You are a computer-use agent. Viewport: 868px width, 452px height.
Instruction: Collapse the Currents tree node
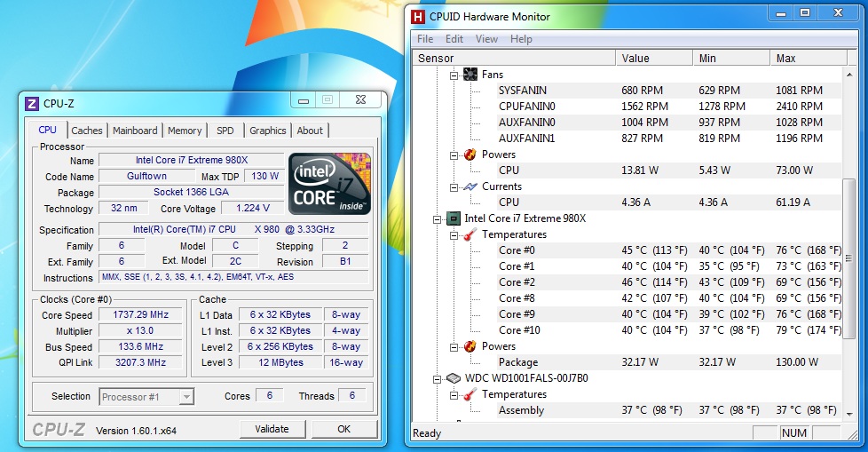tap(454, 187)
